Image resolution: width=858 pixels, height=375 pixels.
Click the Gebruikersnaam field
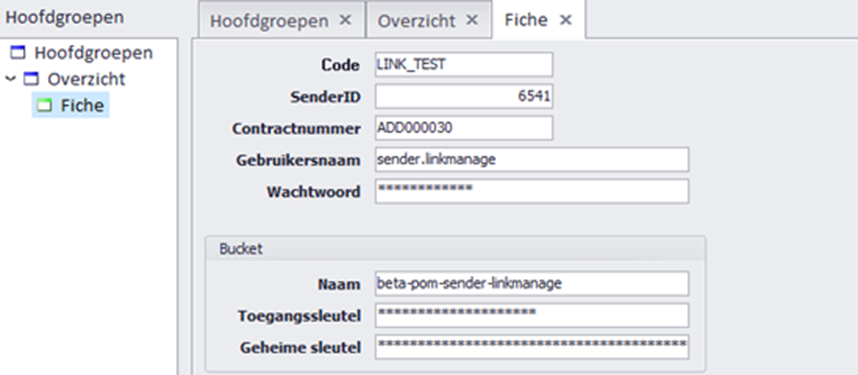point(532,160)
